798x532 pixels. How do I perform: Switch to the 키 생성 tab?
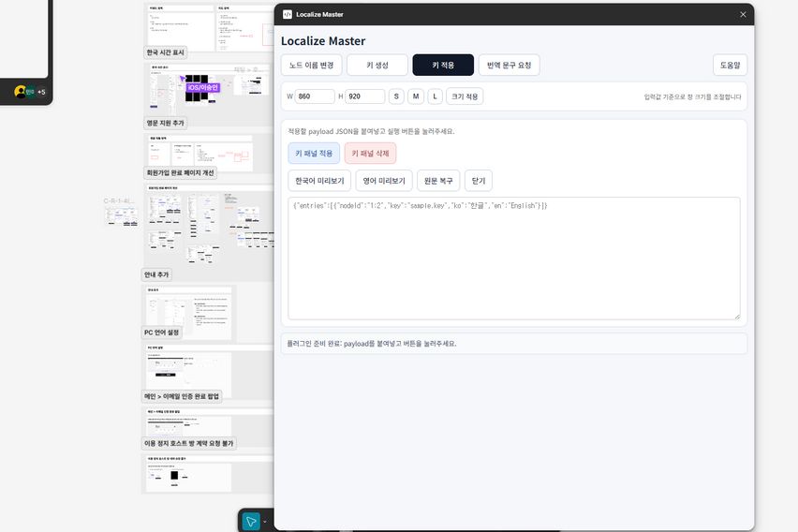377,66
